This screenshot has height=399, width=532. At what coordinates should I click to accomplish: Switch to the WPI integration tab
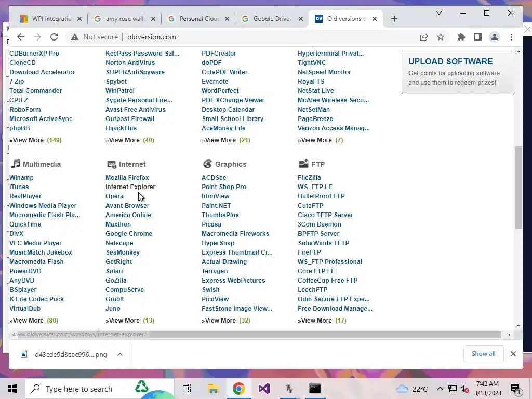pos(50,19)
